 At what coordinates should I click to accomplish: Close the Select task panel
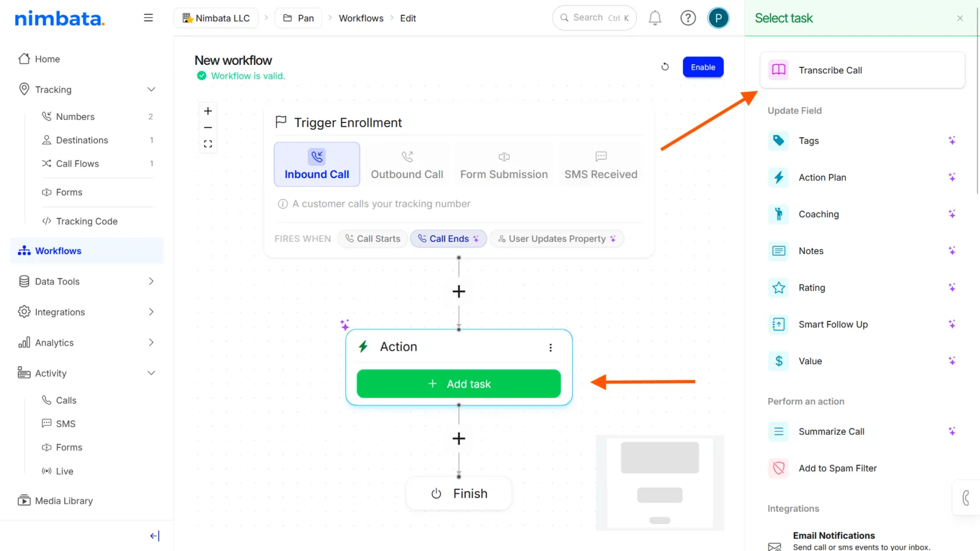960,18
